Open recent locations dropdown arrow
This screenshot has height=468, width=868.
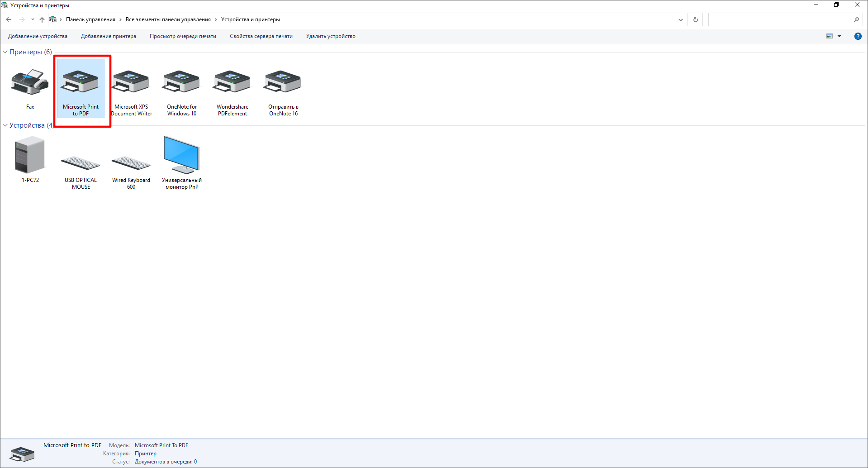coord(33,19)
